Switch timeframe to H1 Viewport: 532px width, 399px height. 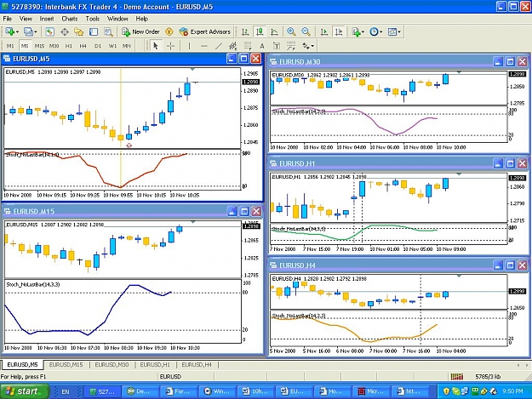click(x=69, y=46)
